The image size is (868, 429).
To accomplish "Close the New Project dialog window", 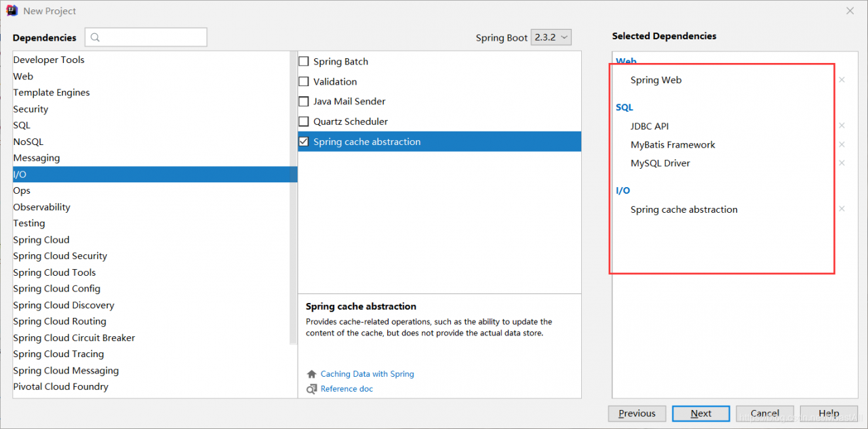I will [x=850, y=11].
